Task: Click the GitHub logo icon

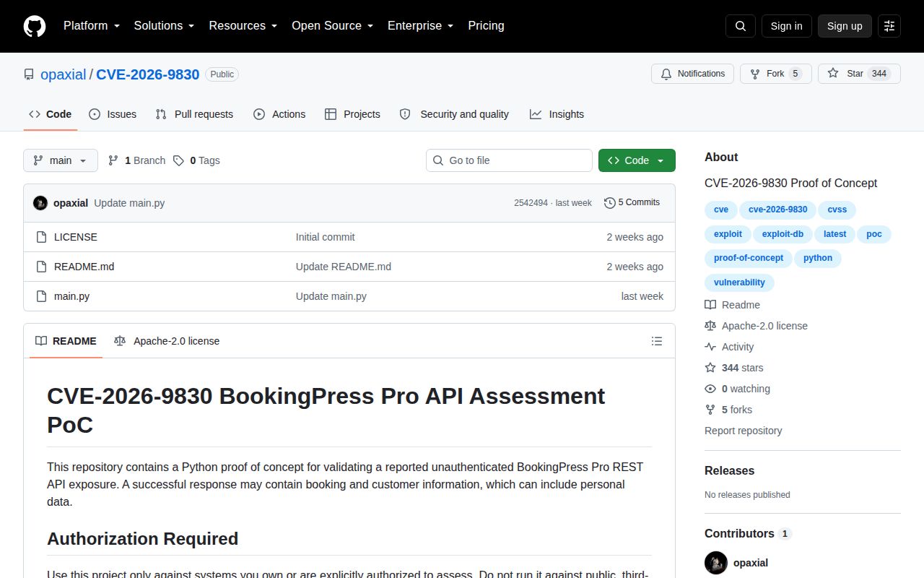Action: tap(35, 26)
